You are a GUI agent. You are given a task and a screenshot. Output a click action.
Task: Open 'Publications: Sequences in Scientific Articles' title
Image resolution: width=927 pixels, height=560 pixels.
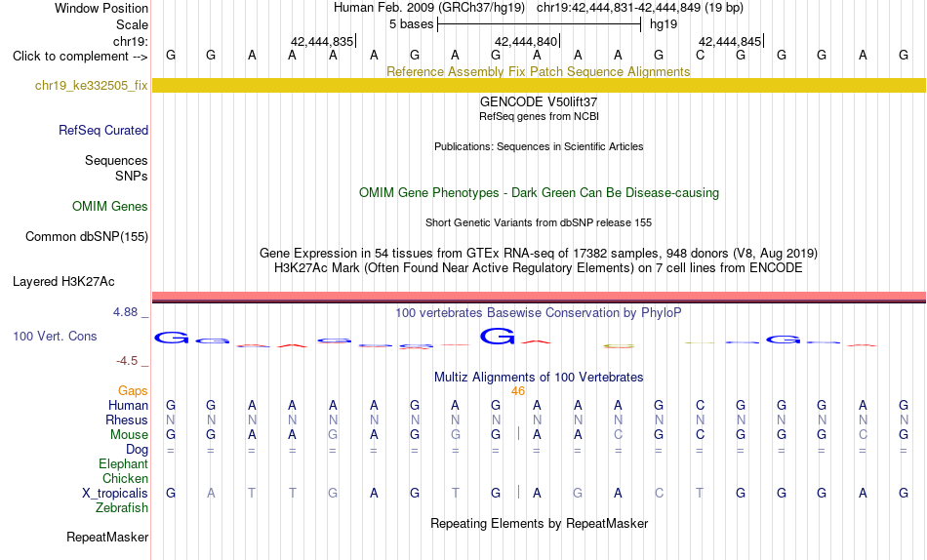pyautogui.click(x=539, y=146)
